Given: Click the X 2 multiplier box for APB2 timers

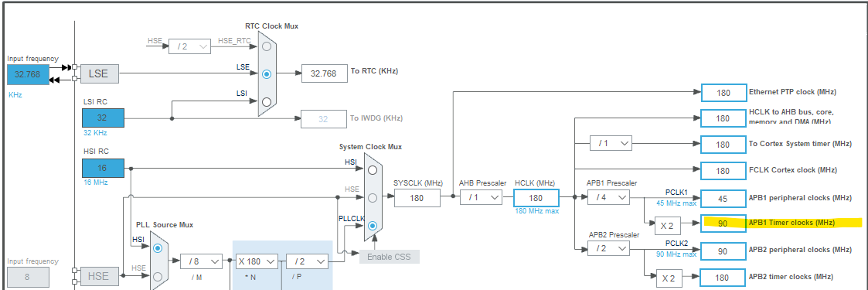Looking at the screenshot, I should 669,278.
